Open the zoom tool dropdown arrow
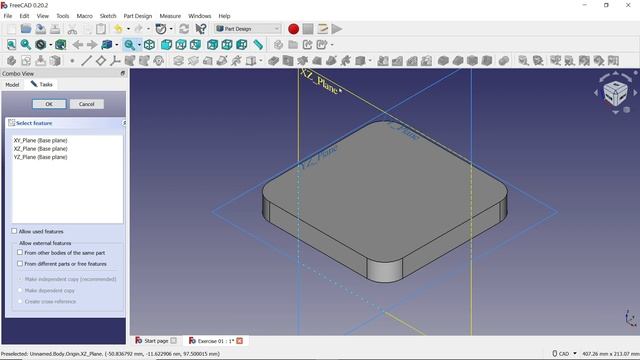Image resolution: width=640 pixels, height=360 pixels. (x=140, y=44)
